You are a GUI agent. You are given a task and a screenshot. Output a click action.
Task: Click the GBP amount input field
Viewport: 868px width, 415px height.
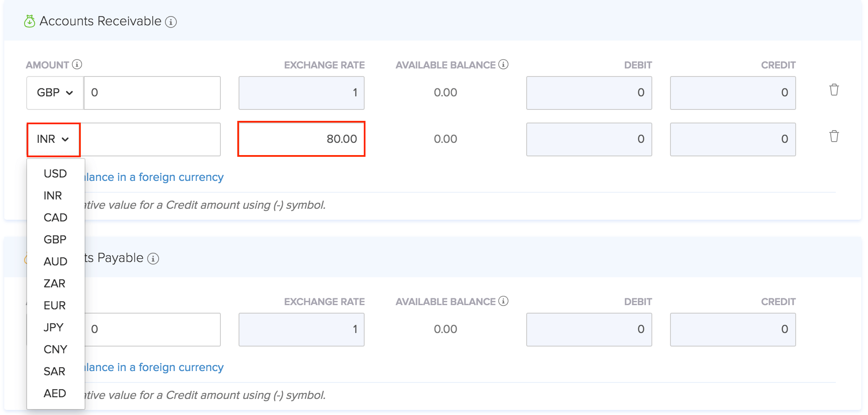(152, 93)
